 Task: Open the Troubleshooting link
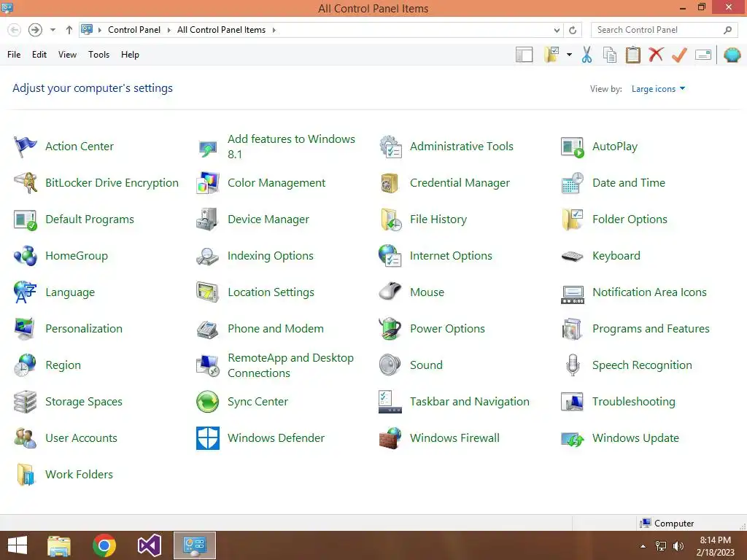[634, 402]
